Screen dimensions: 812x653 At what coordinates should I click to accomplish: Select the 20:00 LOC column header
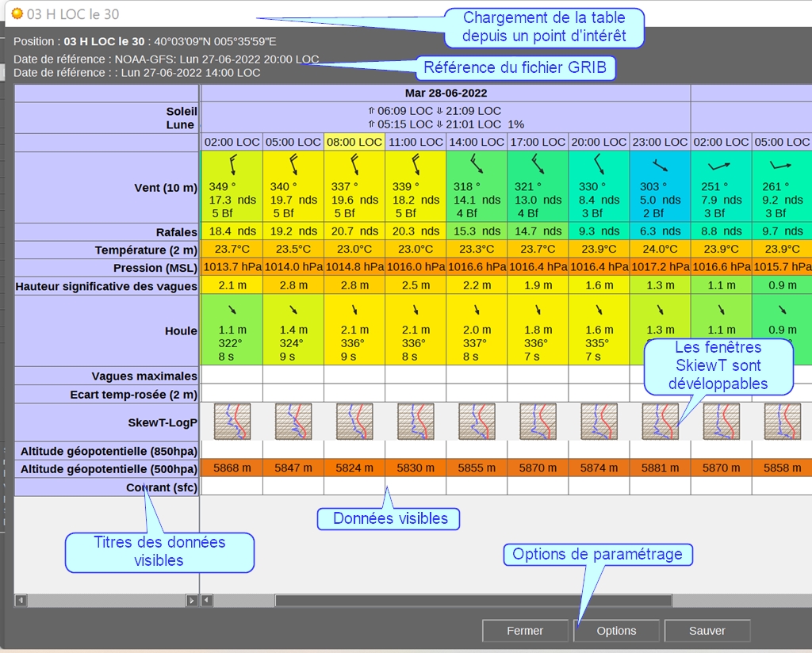599,143
